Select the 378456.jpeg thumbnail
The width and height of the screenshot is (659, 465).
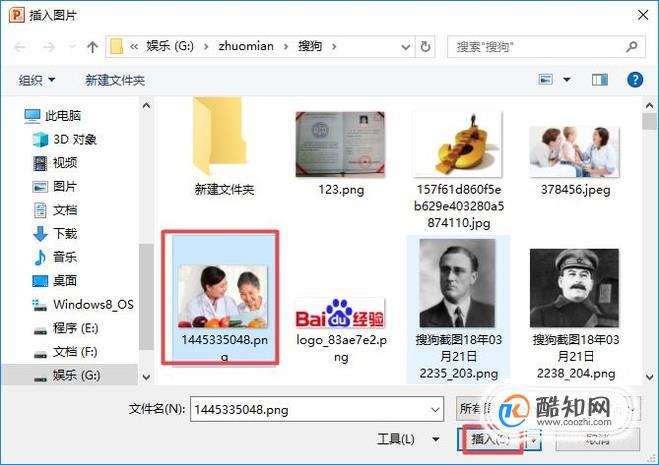coord(575,151)
